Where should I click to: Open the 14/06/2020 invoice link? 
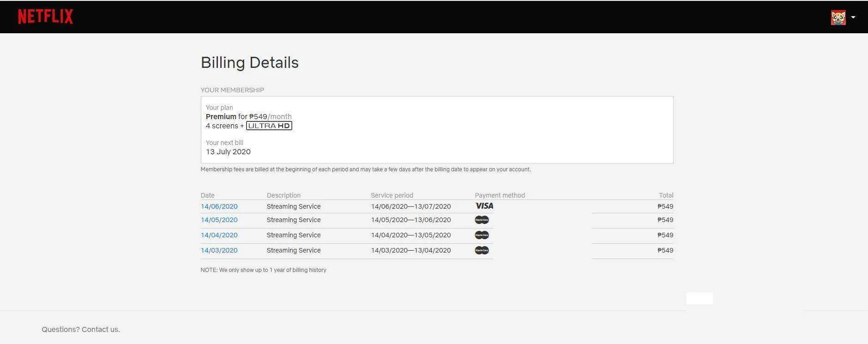[x=219, y=206]
